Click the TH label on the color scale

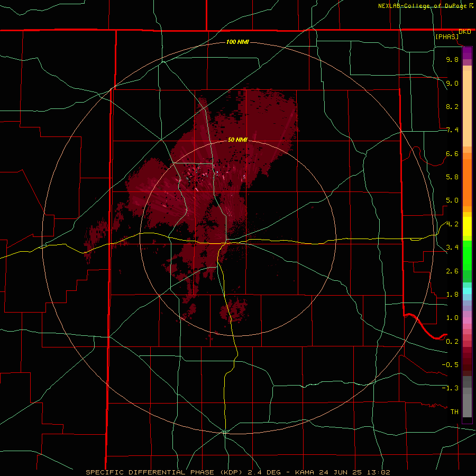[x=454, y=412]
